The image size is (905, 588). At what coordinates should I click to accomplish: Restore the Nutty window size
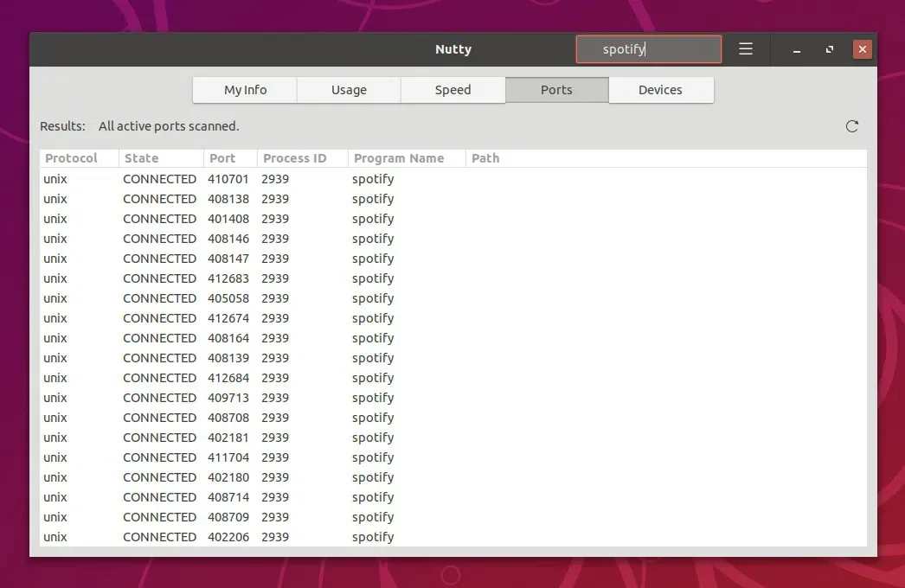coord(829,49)
